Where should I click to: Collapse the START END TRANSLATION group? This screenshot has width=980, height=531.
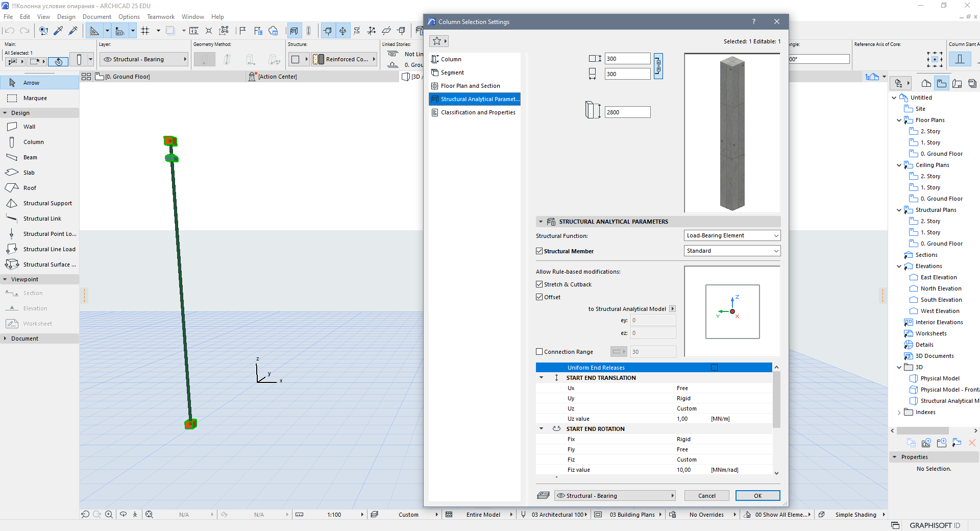click(x=542, y=378)
